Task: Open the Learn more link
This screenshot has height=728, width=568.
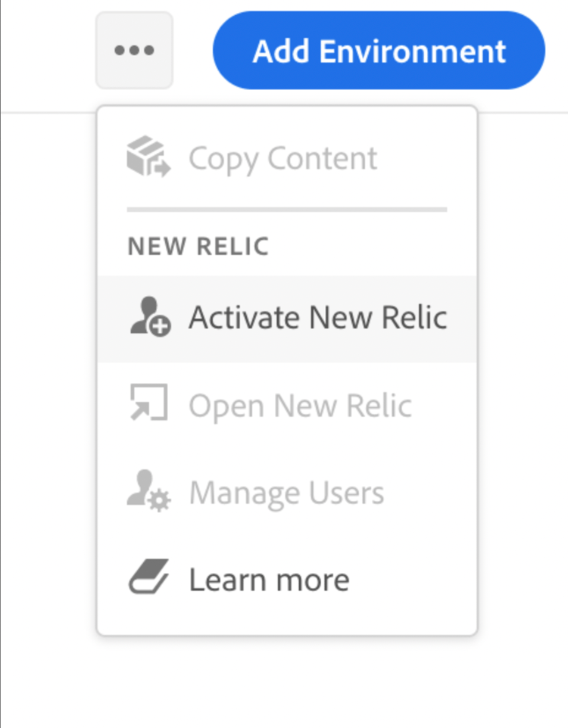Action: (287, 580)
